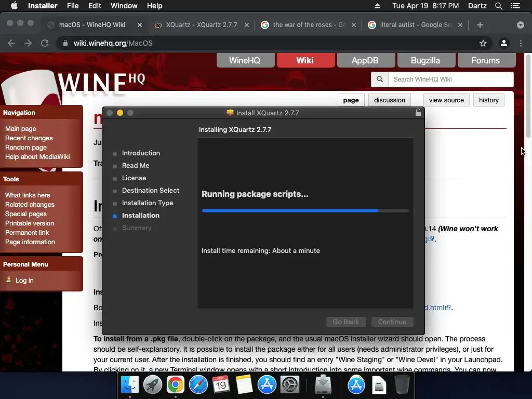Open the Printable version link
Viewport: 532px width, 399px height.
point(30,223)
